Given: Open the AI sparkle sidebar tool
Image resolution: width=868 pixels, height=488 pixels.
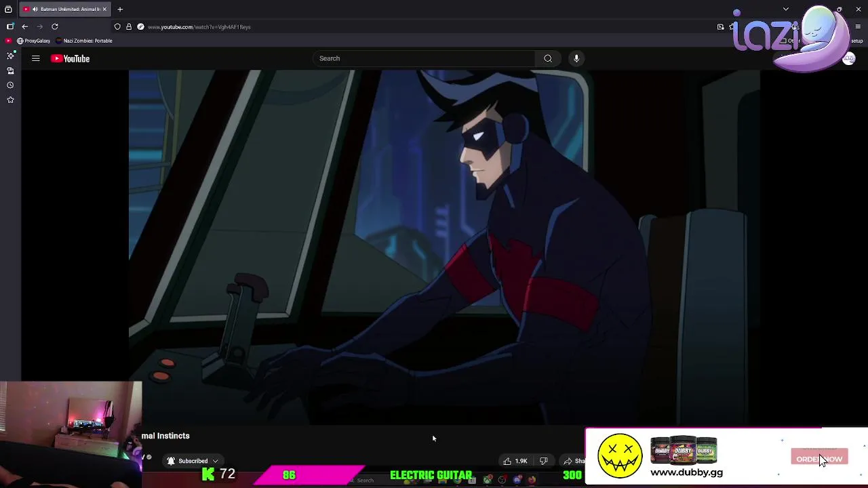Looking at the screenshot, I should pyautogui.click(x=10, y=56).
